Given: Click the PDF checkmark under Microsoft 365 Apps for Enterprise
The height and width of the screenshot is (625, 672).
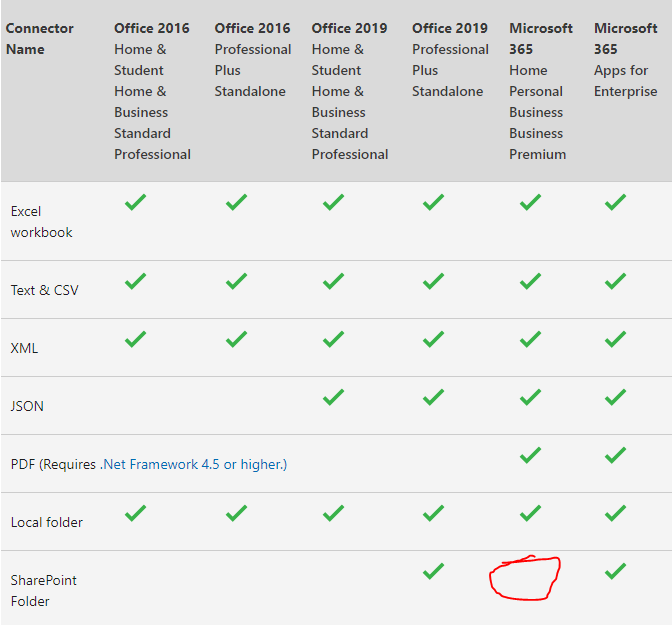Looking at the screenshot, I should [615, 455].
